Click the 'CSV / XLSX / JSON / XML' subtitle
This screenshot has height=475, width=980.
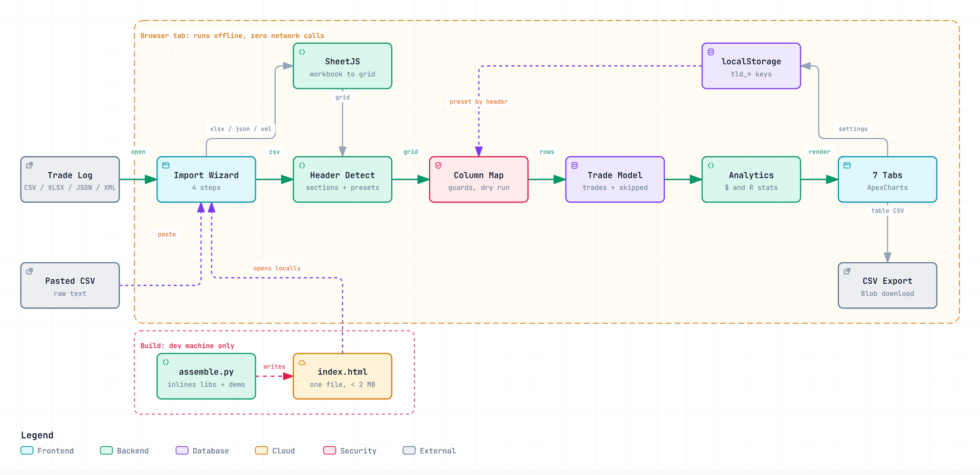click(70, 188)
